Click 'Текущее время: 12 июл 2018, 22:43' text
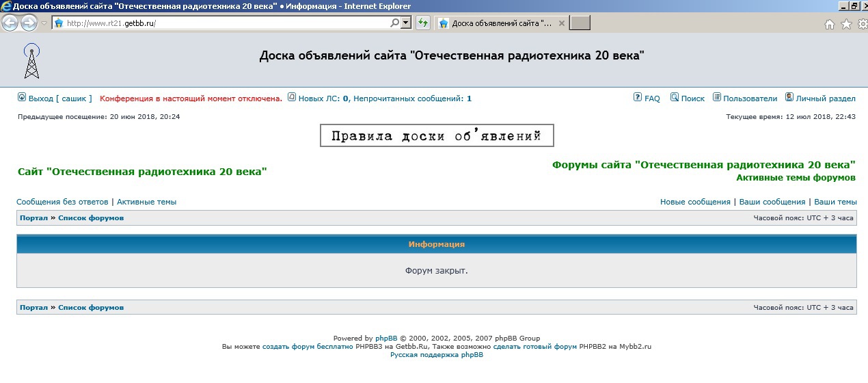The width and height of the screenshot is (868, 383). click(791, 117)
